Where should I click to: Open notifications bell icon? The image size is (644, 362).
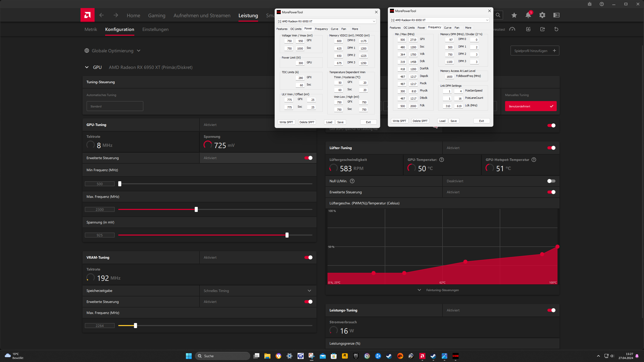click(x=528, y=15)
